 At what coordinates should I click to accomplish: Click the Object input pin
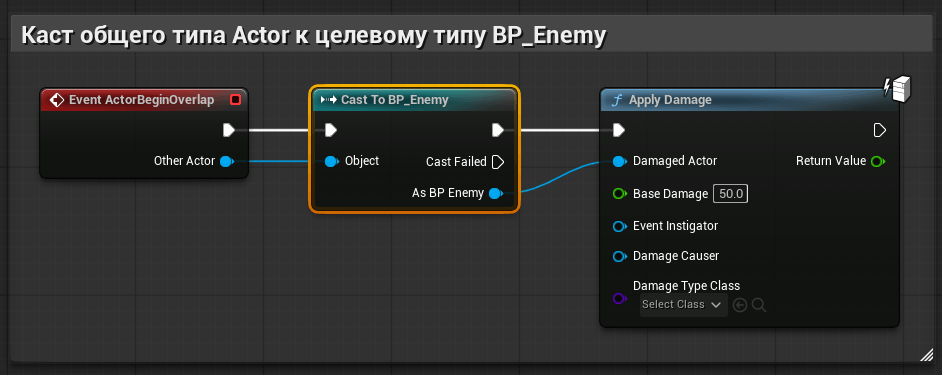click(332, 161)
